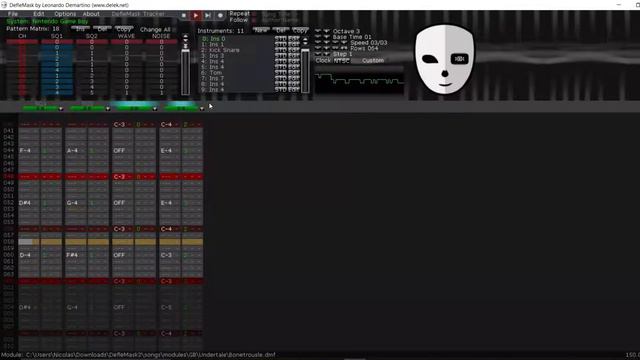The image size is (640, 360).
Task: Copy pattern matrix row with Copy
Action: click(x=124, y=29)
